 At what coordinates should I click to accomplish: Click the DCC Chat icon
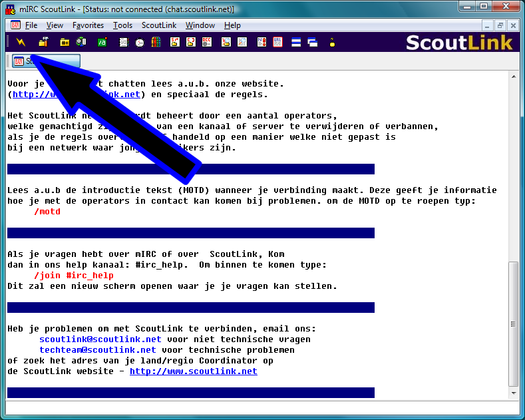point(191,42)
